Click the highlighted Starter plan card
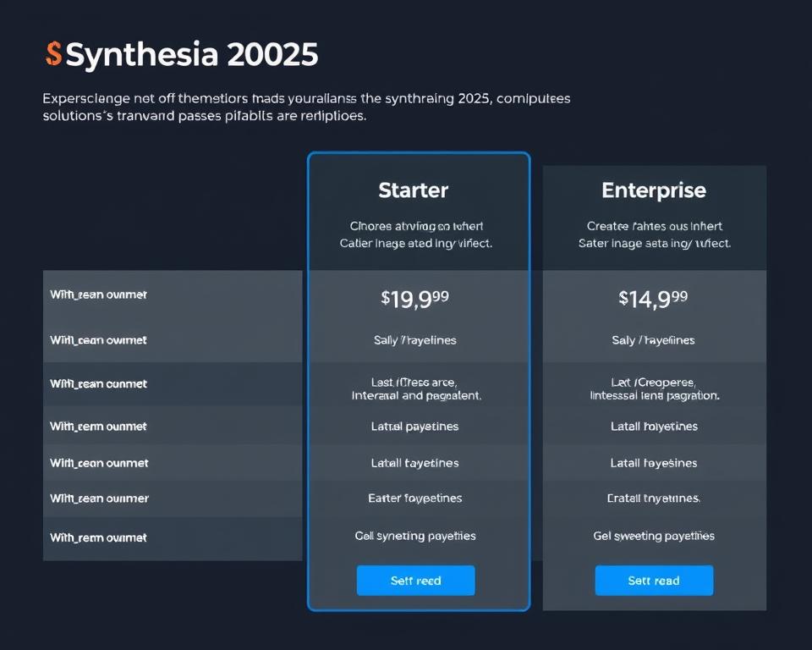 [x=419, y=381]
